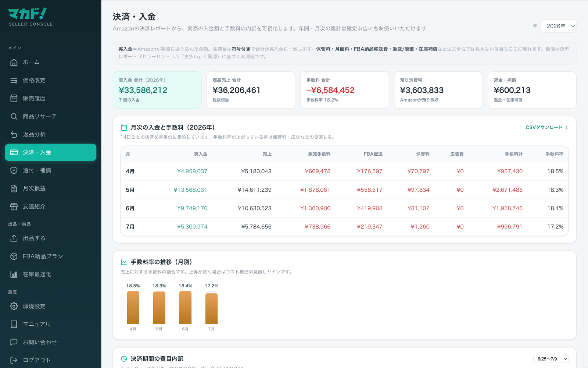Click 出品する in the sidebar

click(x=51, y=238)
